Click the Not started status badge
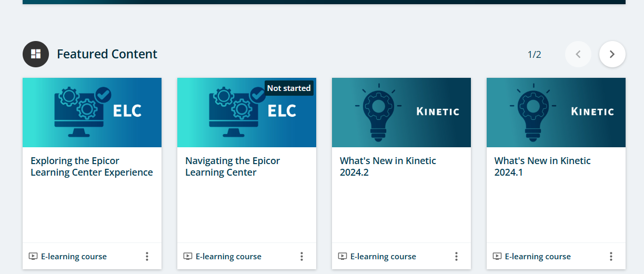This screenshot has height=274, width=644. (x=289, y=88)
